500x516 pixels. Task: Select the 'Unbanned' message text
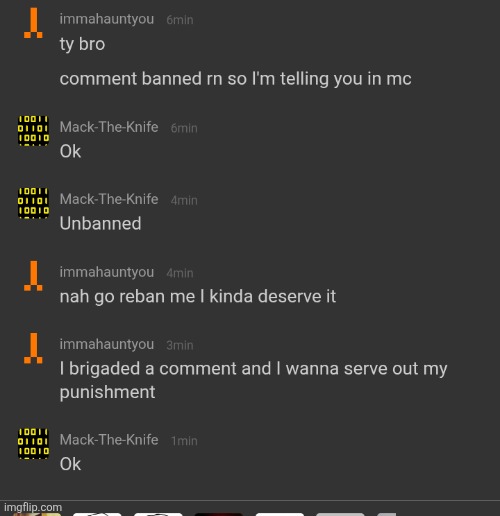tap(100, 223)
